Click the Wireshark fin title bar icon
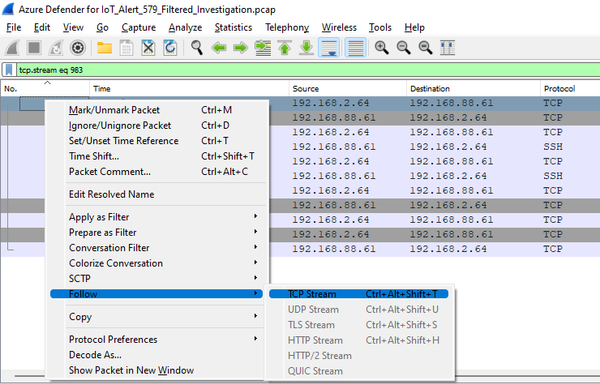Image resolution: width=600 pixels, height=384 pixels. (8, 8)
